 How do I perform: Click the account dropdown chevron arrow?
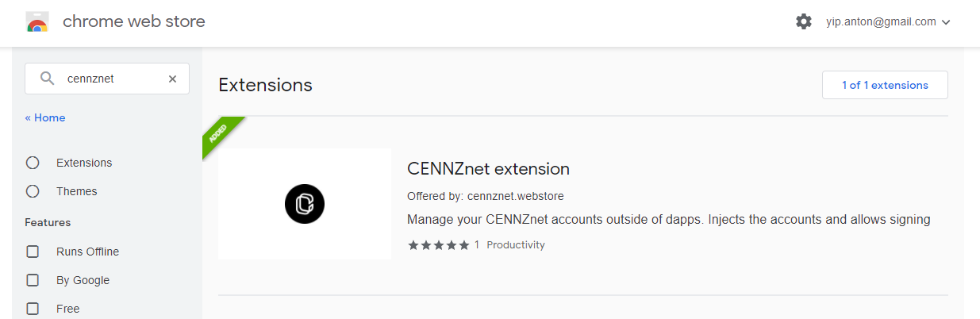point(946,22)
